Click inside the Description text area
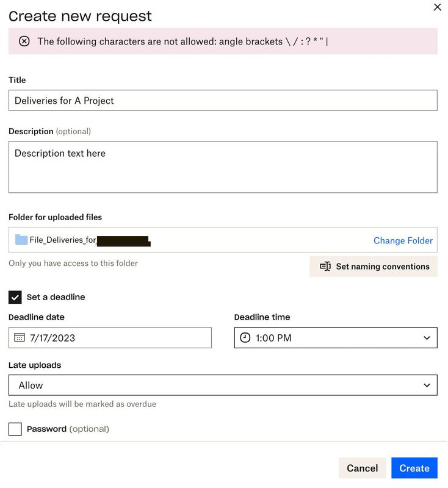This screenshot has width=448, height=488. point(224,167)
